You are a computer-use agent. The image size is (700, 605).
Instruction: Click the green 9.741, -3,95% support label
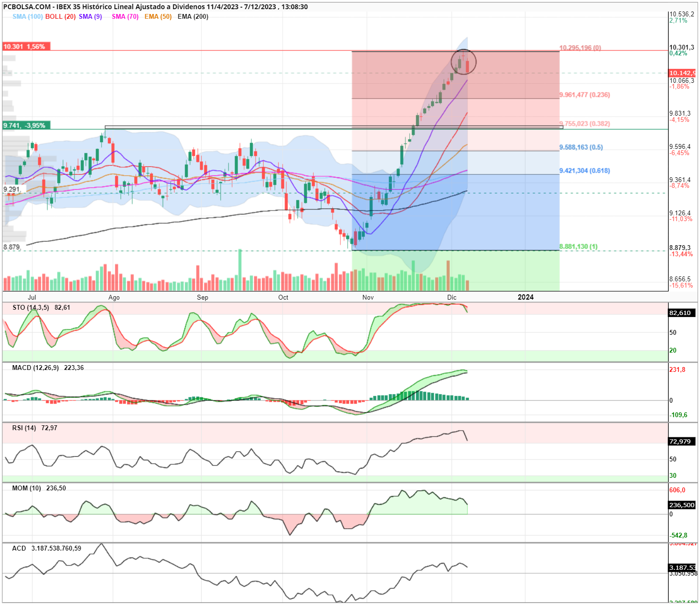[26, 125]
